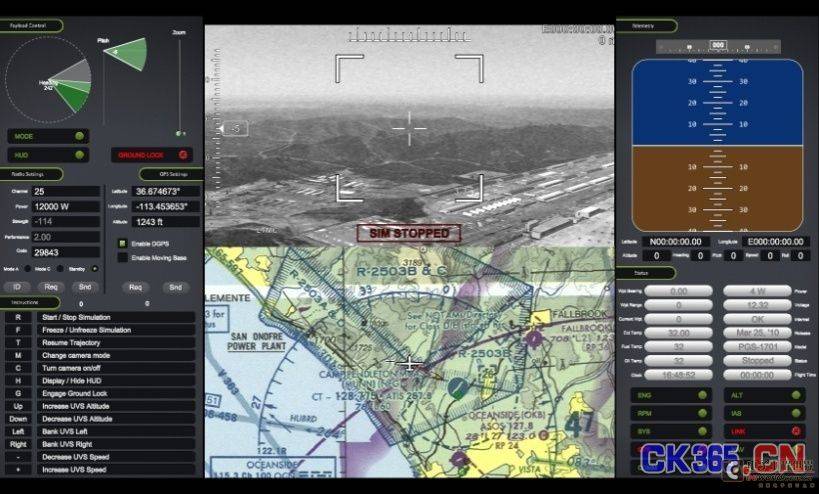Open the Telemetry panel tab

click(647, 26)
